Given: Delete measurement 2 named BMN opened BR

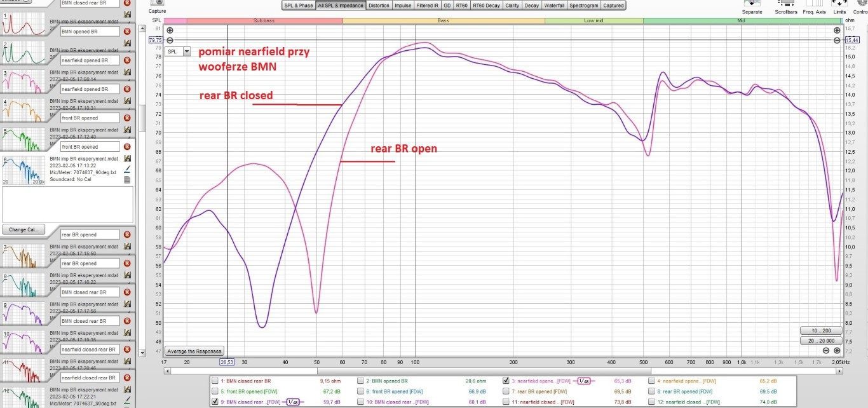Looking at the screenshot, I should pos(126,31).
